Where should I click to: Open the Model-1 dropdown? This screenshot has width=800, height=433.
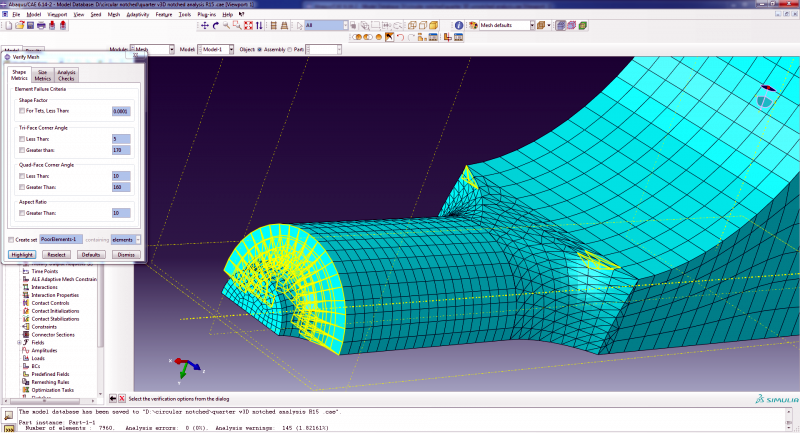pyautogui.click(x=231, y=49)
